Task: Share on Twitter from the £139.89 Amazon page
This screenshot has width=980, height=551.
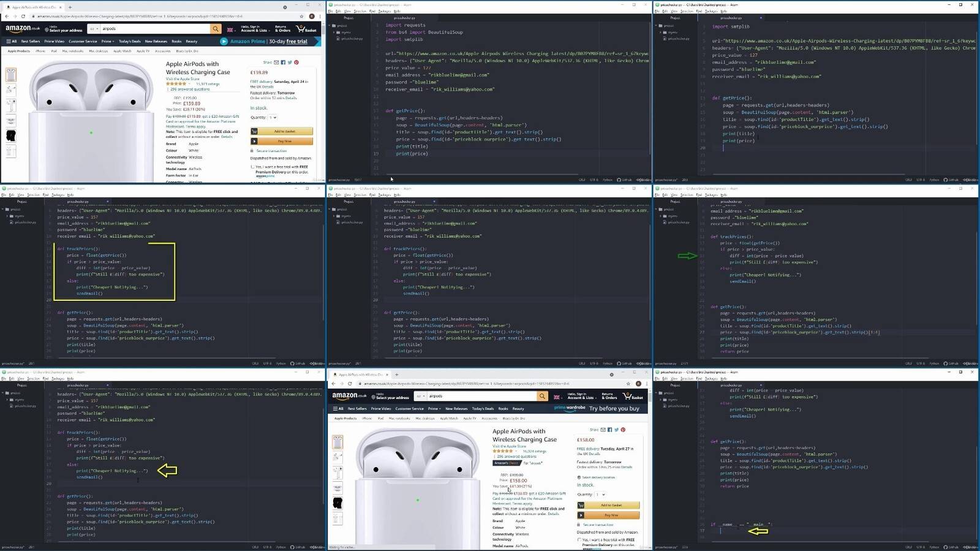Action: click(x=290, y=63)
